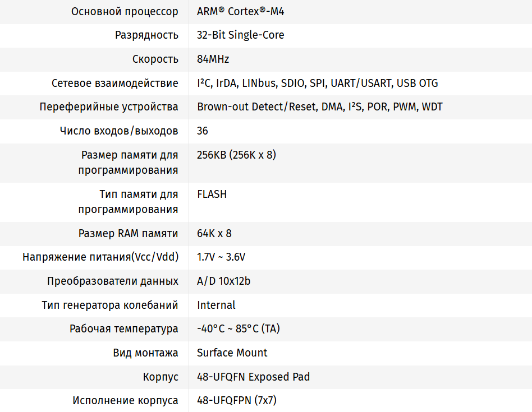Click the "Surface Mount" mounting value
Viewport: 532px width, 412px height.
232,353
